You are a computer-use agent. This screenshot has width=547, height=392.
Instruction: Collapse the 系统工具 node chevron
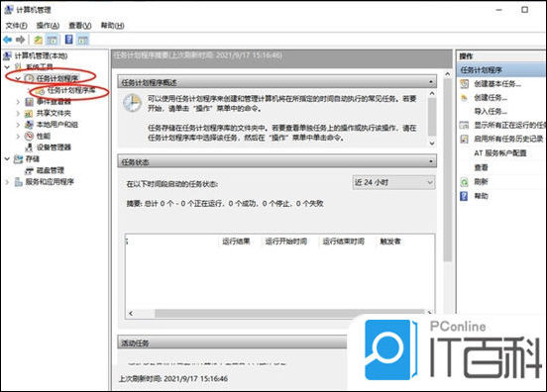coord(7,66)
